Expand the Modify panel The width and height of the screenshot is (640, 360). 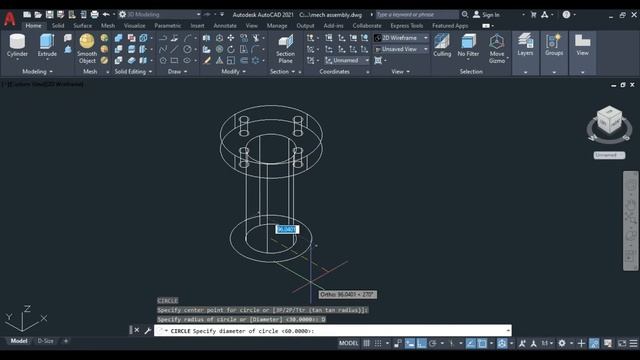click(233, 71)
